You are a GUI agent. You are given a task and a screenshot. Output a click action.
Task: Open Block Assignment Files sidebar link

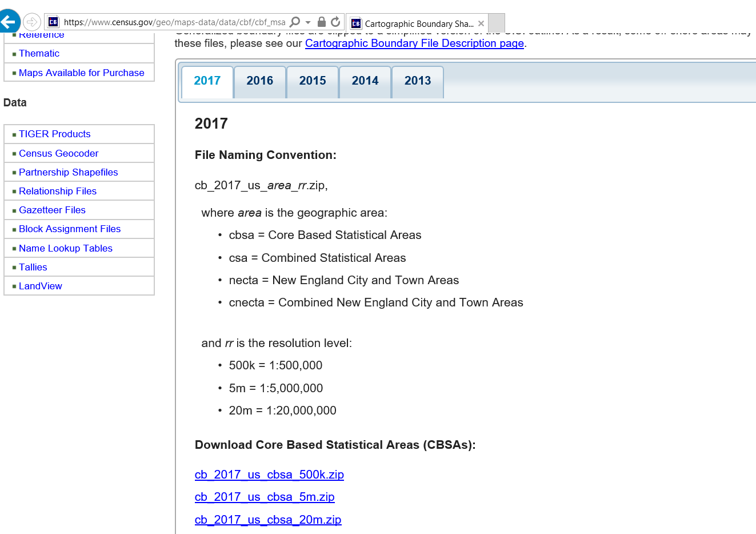tap(70, 229)
